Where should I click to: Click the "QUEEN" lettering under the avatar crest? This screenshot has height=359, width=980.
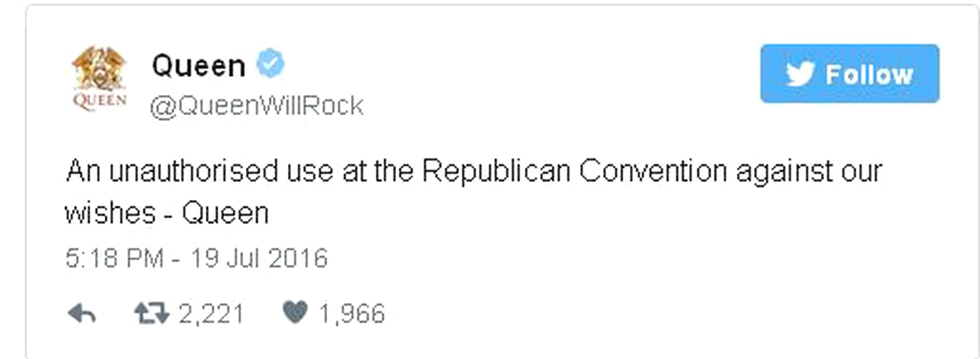pyautogui.click(x=100, y=99)
